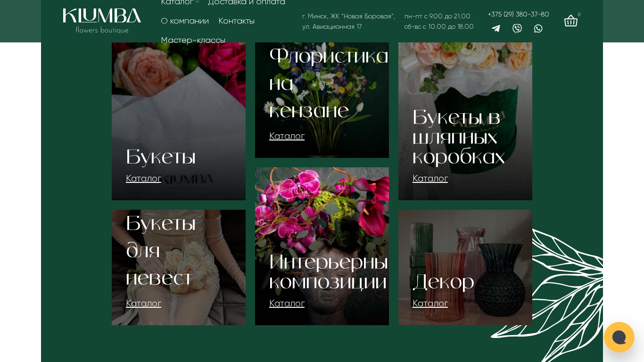Open the Контакты menu item
This screenshot has width=644, height=362.
(237, 21)
